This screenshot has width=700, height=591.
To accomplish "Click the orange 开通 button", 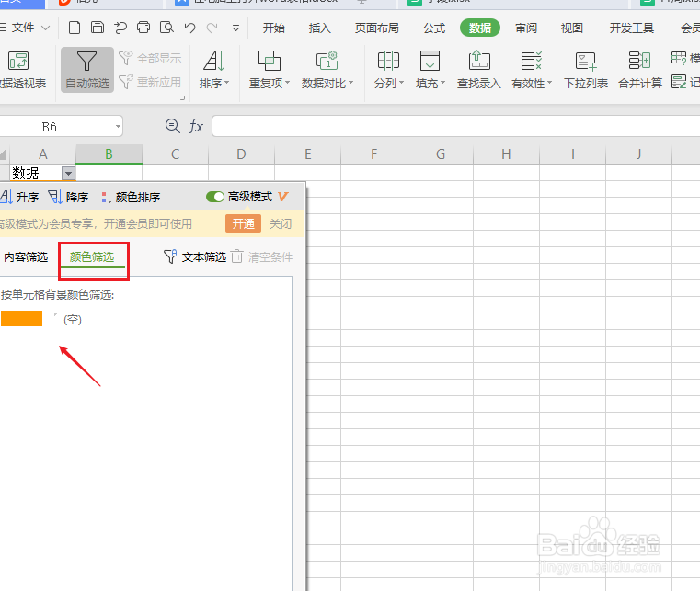I will (244, 223).
